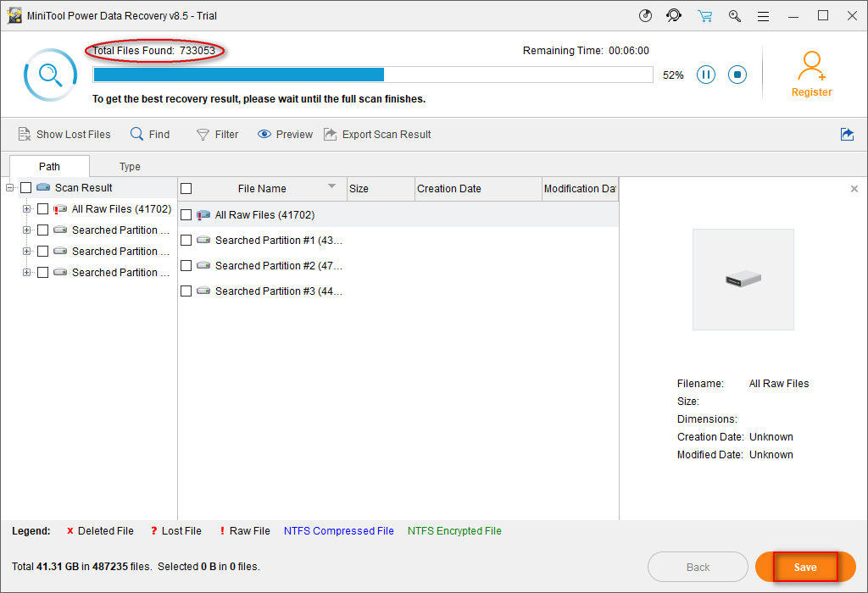Screen dimensions: 868x593
Task: Check the Scan Result root checkbox
Action: click(25, 188)
